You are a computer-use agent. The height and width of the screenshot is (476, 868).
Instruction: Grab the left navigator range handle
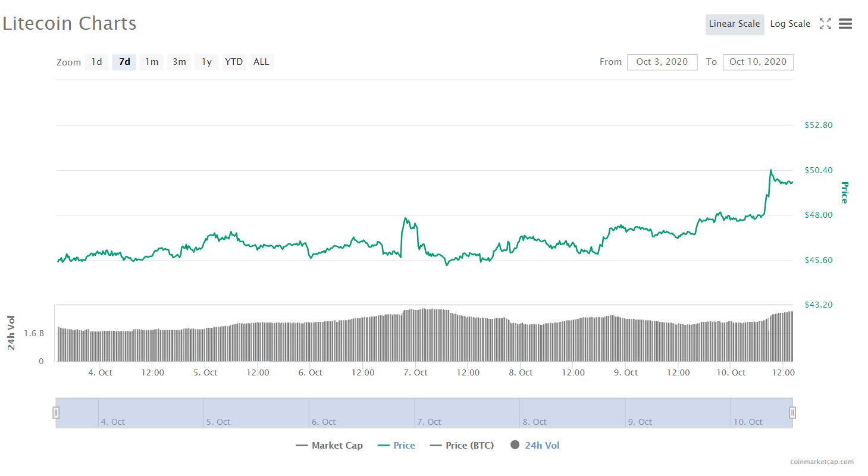point(56,412)
